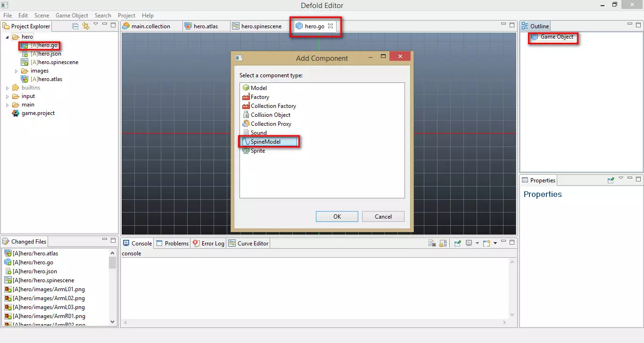Click the Open Console icon

coord(487,244)
